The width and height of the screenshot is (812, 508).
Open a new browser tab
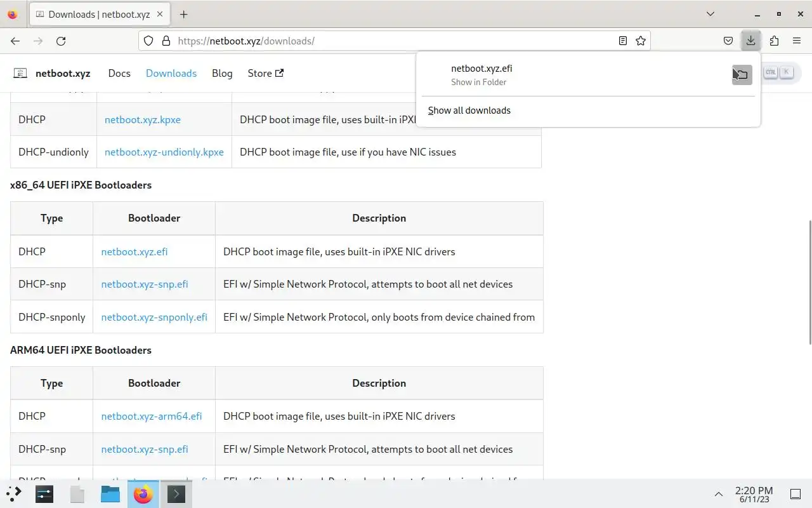[x=183, y=14]
